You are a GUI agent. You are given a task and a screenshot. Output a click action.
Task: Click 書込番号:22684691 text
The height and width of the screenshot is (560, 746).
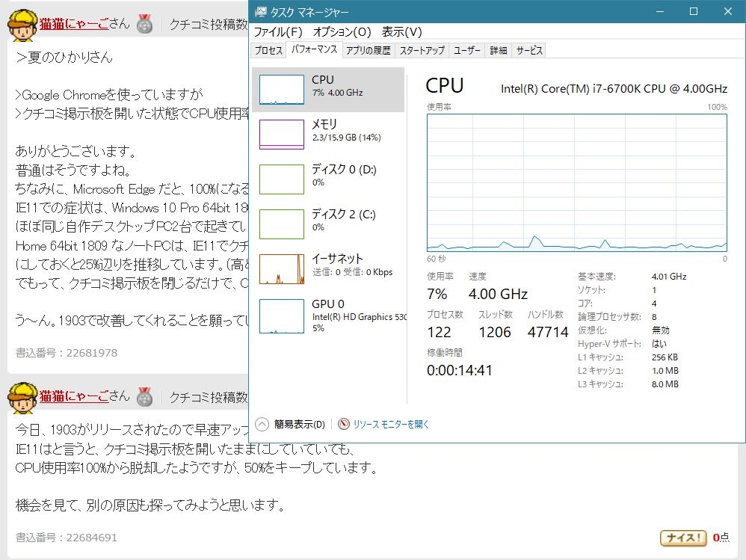point(67,537)
